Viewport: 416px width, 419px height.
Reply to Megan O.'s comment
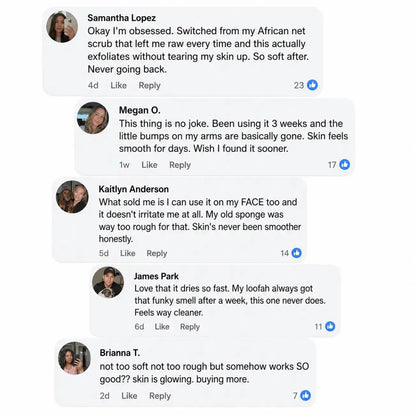(x=180, y=165)
